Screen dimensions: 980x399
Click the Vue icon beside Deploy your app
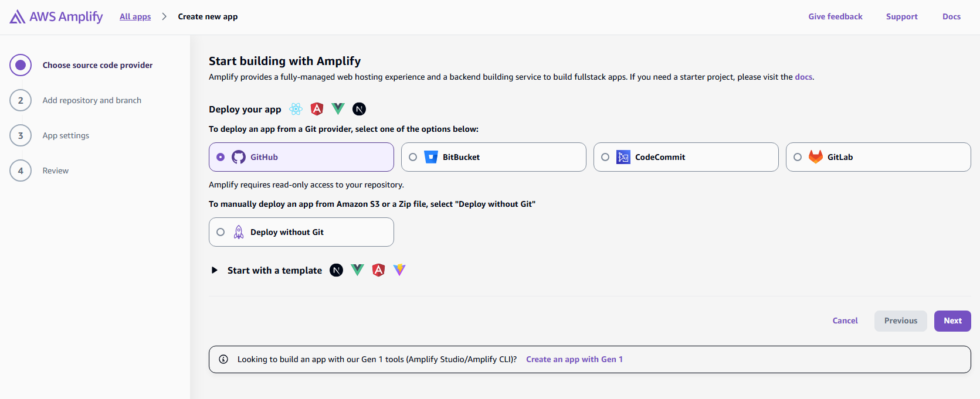(338, 109)
